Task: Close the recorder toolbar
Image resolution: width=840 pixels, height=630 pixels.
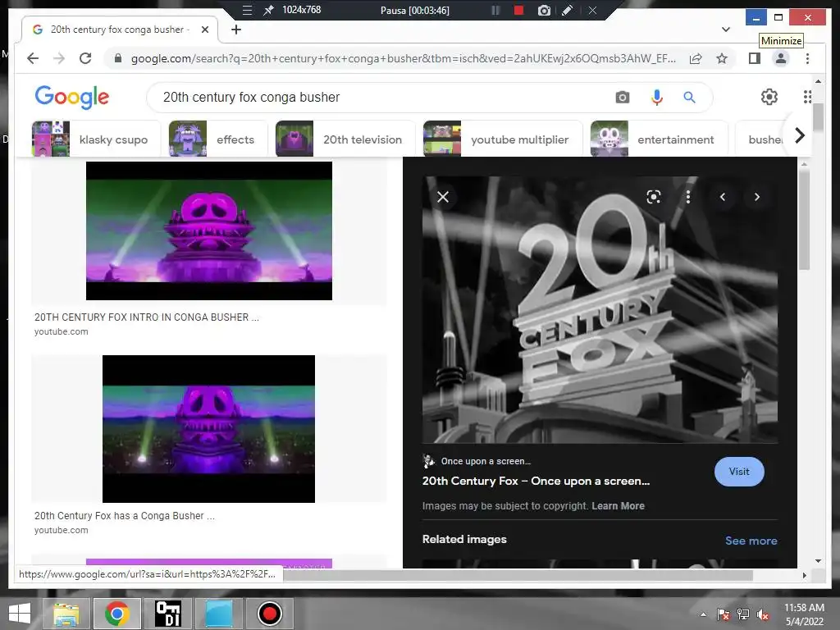Action: point(592,10)
